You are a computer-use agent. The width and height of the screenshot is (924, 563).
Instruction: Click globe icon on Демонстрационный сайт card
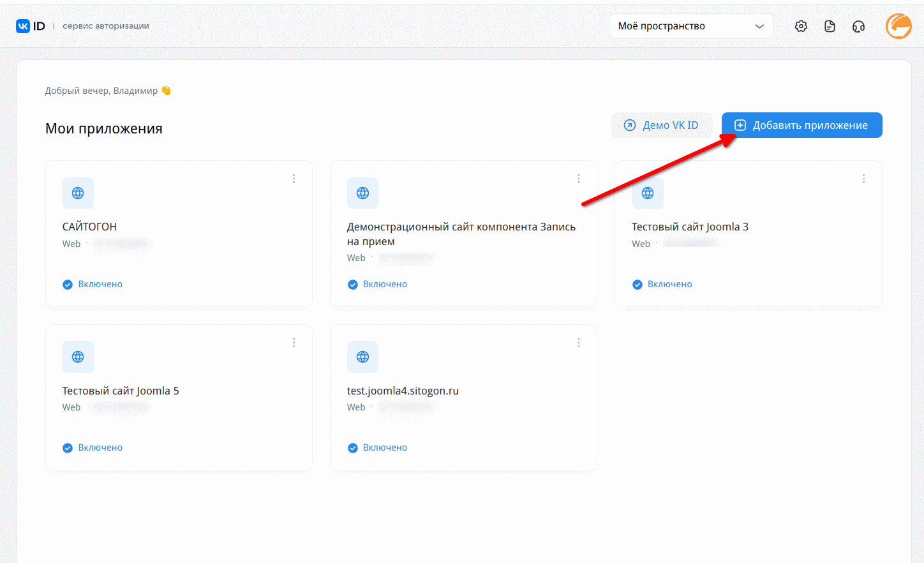click(x=362, y=193)
